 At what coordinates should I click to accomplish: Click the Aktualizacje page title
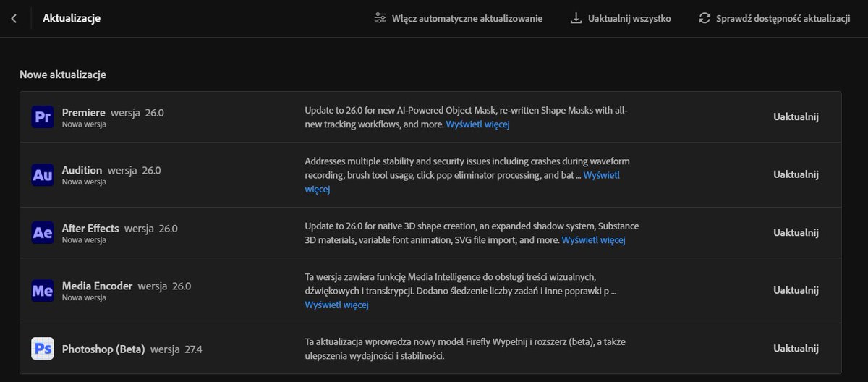click(x=72, y=18)
